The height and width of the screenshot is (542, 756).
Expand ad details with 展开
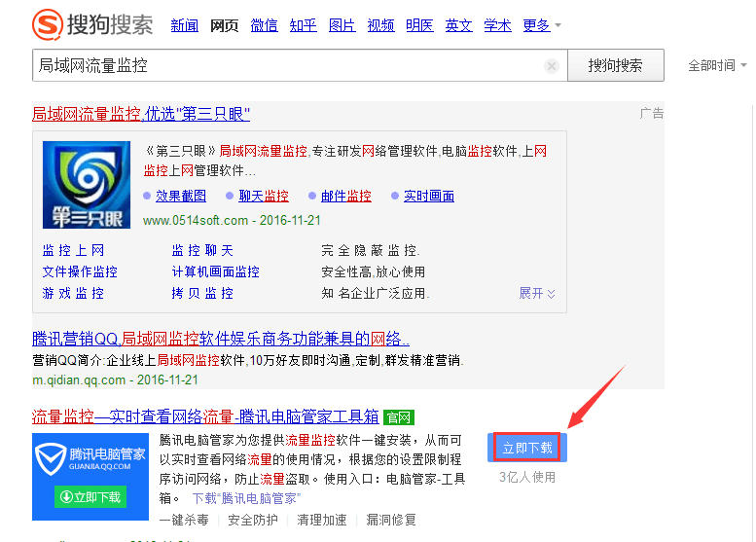coord(537,293)
